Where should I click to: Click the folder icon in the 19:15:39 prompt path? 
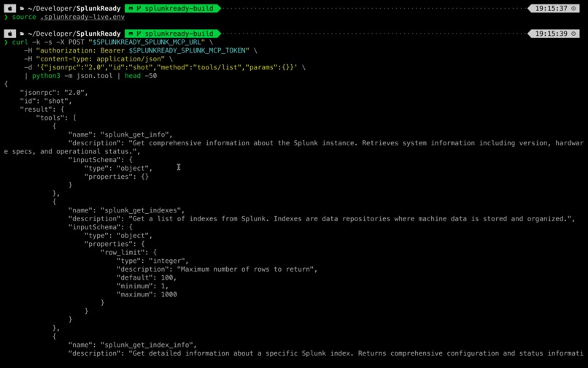click(x=22, y=34)
